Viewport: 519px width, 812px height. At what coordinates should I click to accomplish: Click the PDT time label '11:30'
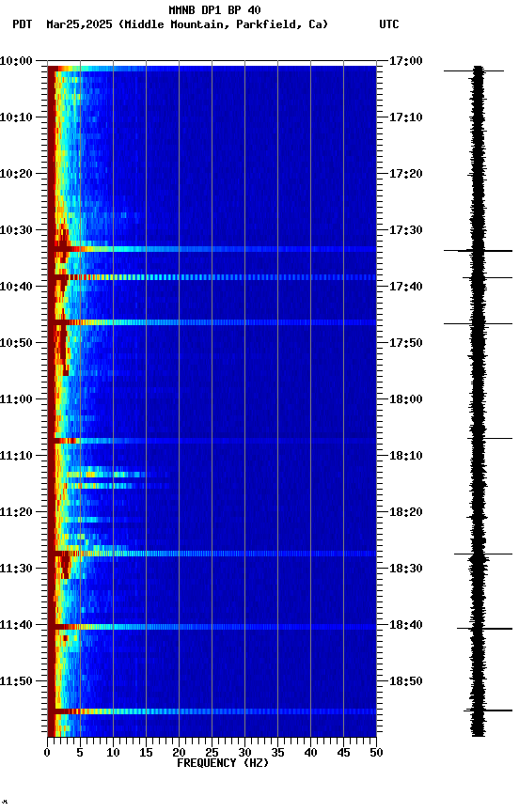click(16, 569)
